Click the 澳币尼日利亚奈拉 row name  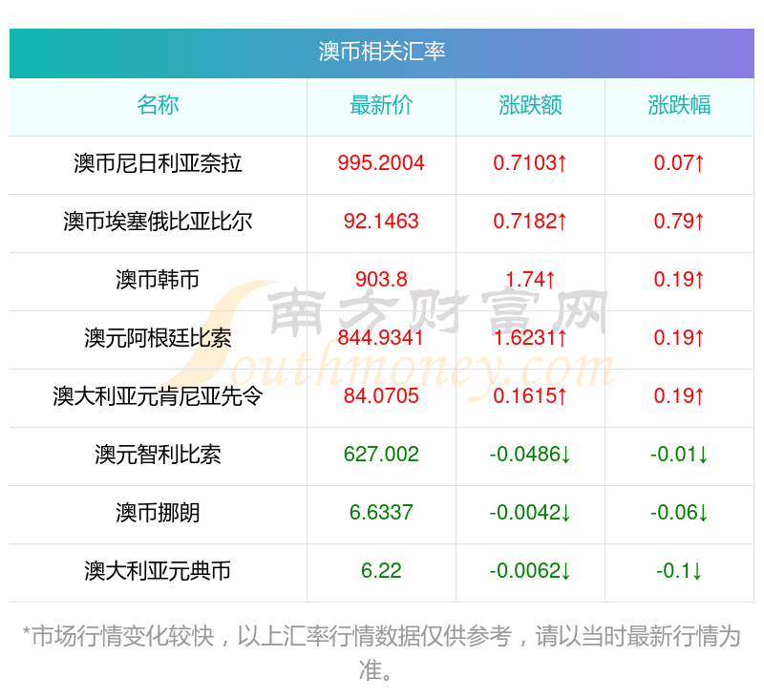pyautogui.click(x=158, y=163)
